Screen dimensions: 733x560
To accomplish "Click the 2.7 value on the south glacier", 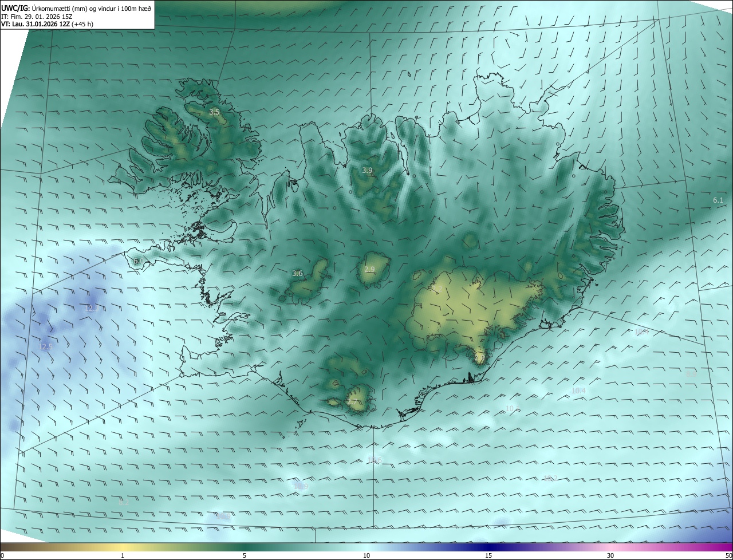I will click(352, 402).
